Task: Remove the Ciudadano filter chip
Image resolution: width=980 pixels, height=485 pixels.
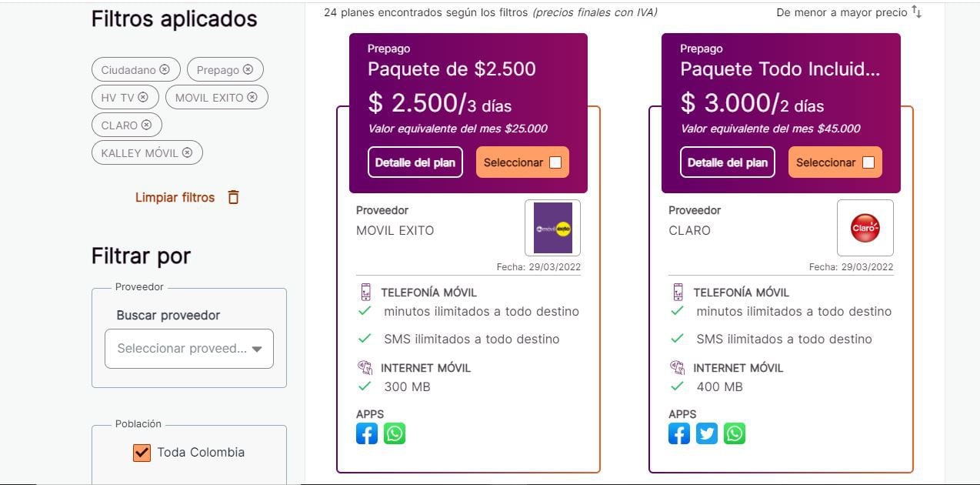Action: pos(165,70)
